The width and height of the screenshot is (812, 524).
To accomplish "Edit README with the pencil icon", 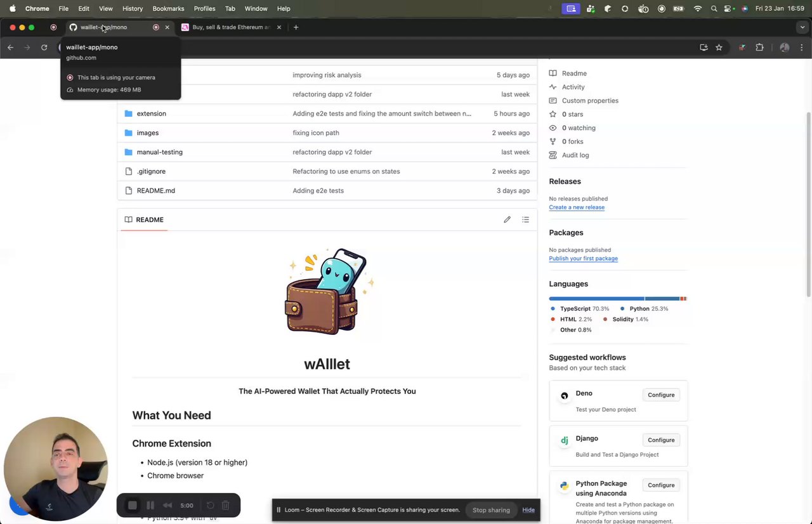I will [507, 219].
